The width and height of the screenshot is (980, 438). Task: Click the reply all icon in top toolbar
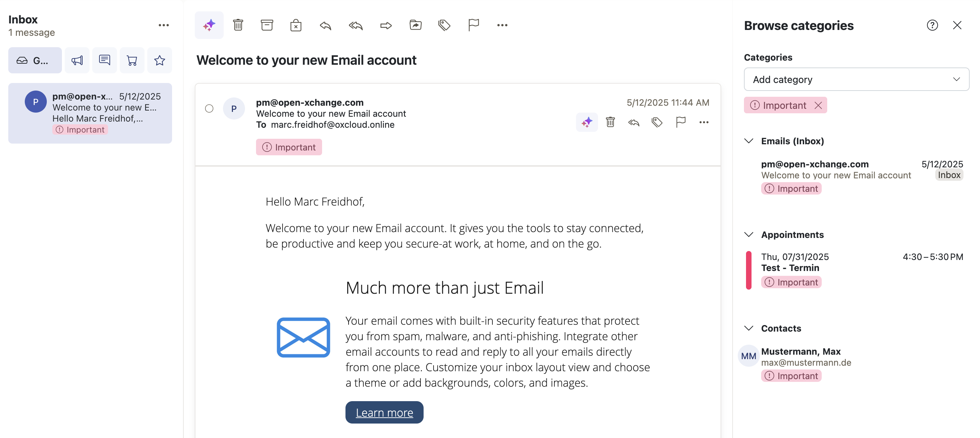(355, 25)
